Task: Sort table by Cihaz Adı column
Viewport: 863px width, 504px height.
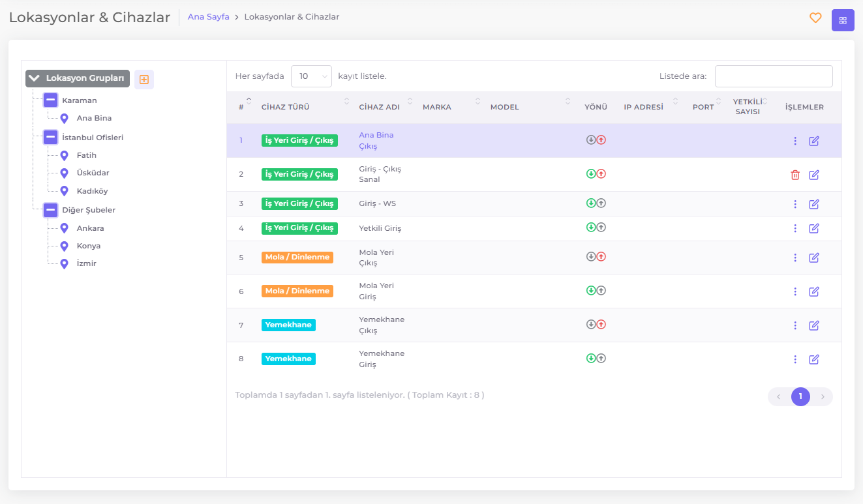Action: click(386, 107)
